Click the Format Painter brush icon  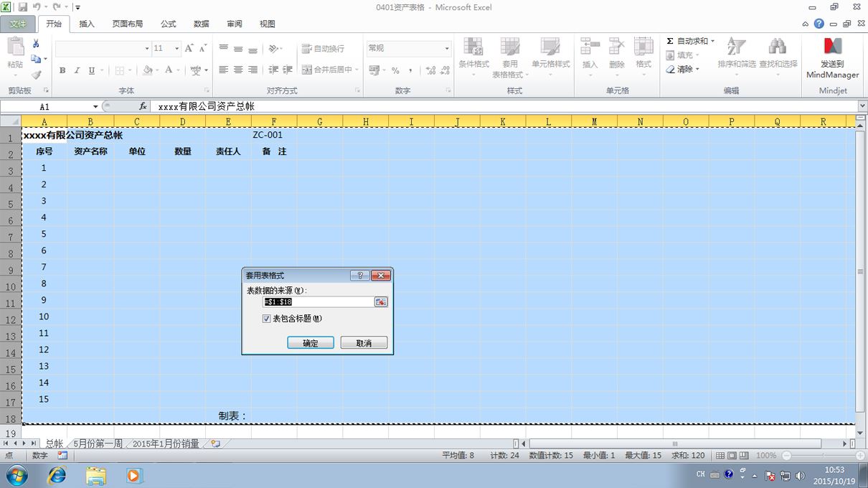pyautogui.click(x=36, y=75)
